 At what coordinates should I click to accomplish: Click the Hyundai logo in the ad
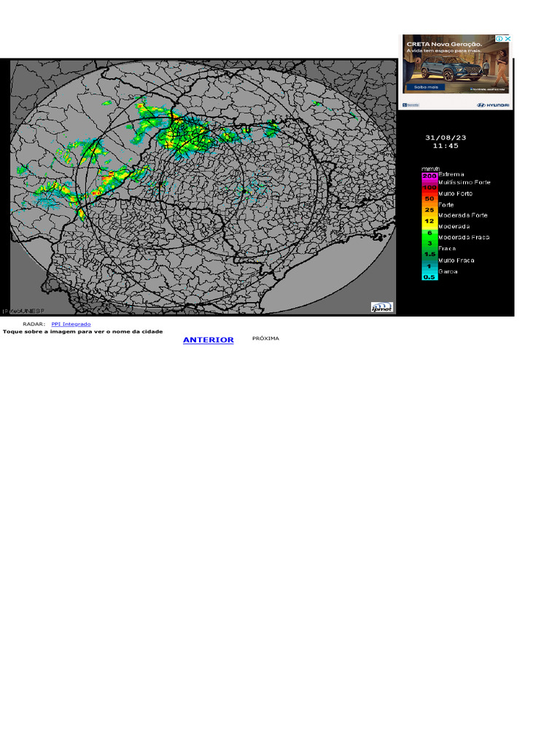pos(494,105)
